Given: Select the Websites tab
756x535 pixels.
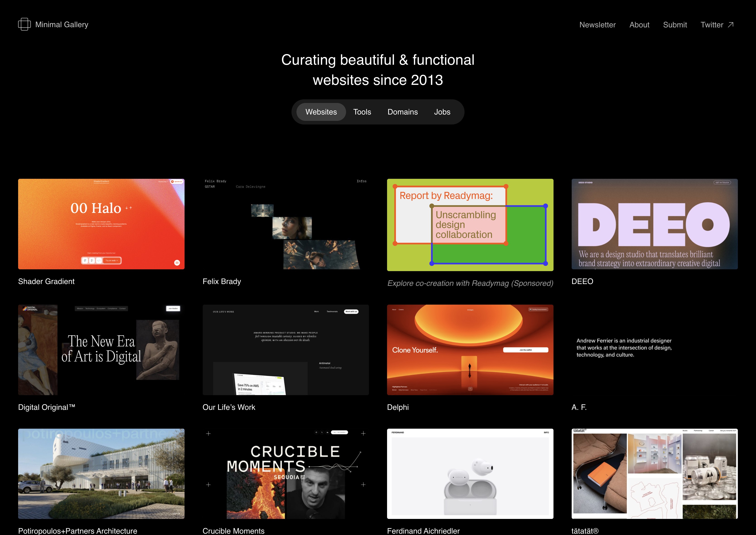Looking at the screenshot, I should click(x=321, y=112).
